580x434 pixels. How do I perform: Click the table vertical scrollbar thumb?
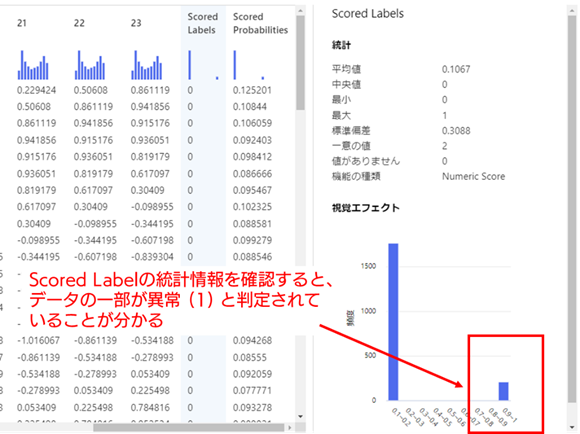pyautogui.click(x=300, y=63)
